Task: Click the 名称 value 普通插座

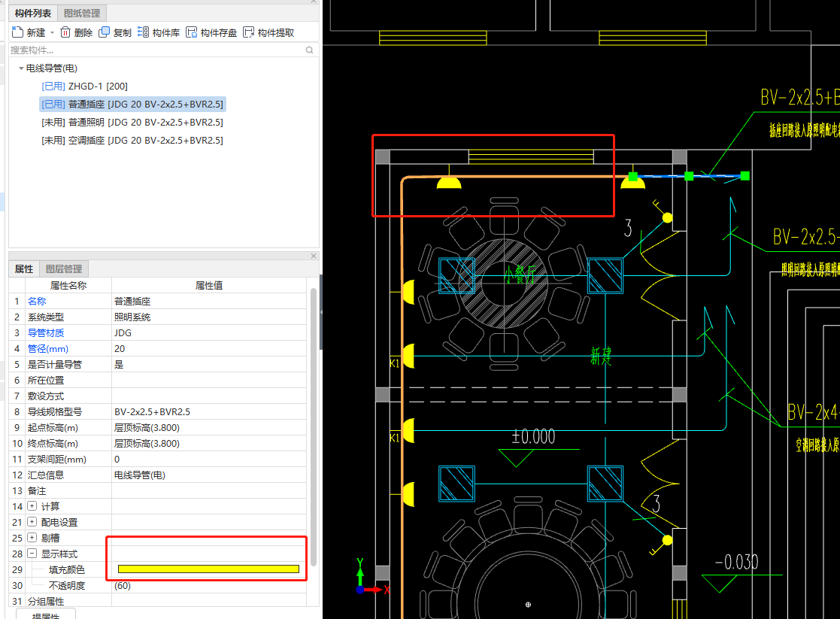Action: coord(209,301)
